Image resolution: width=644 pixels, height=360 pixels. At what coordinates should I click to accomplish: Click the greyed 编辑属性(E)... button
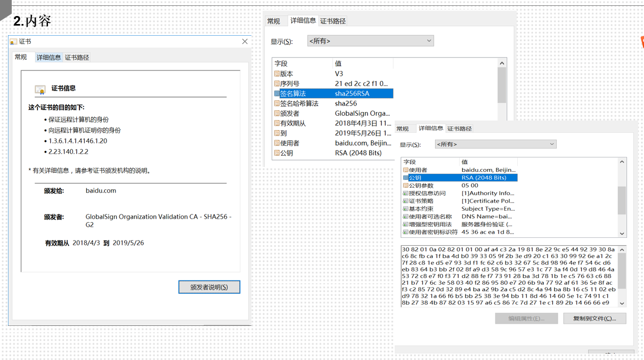[x=526, y=318]
